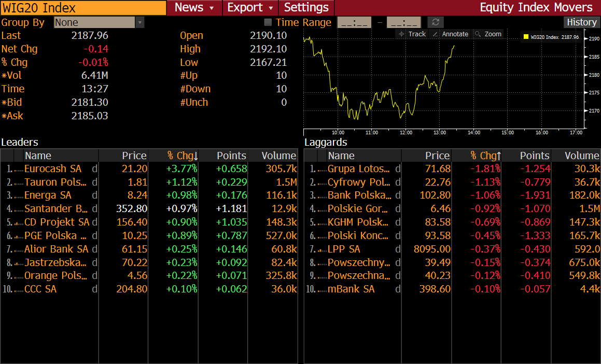Sort Leaders by % Chg column header
The width and height of the screenshot is (601, 364).
(182, 156)
